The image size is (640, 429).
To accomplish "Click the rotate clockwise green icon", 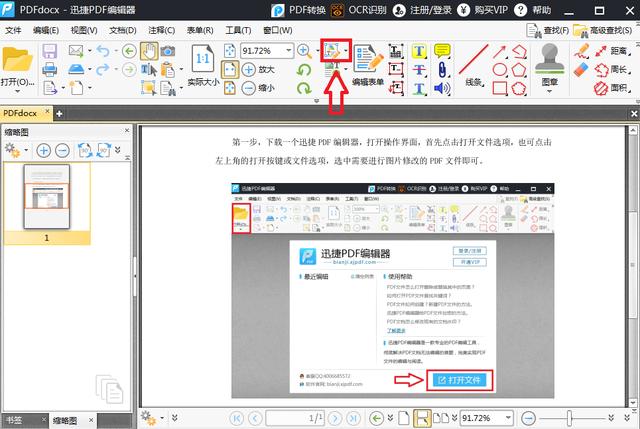I will (x=304, y=88).
